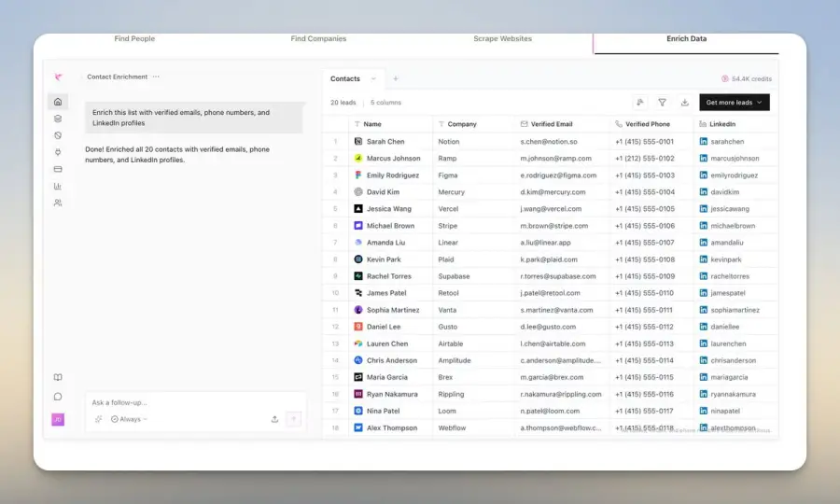
Task: Click Figma logo beside Emily Rodriguez
Action: [358, 175]
